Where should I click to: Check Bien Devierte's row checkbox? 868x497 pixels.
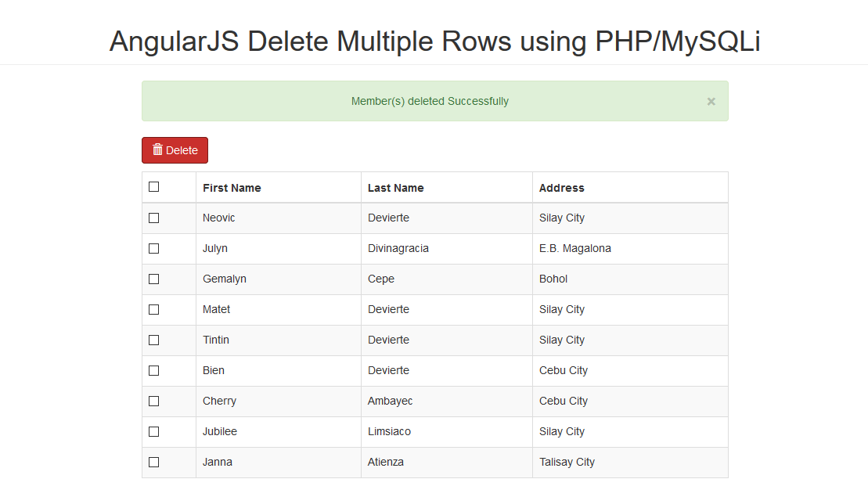point(153,370)
